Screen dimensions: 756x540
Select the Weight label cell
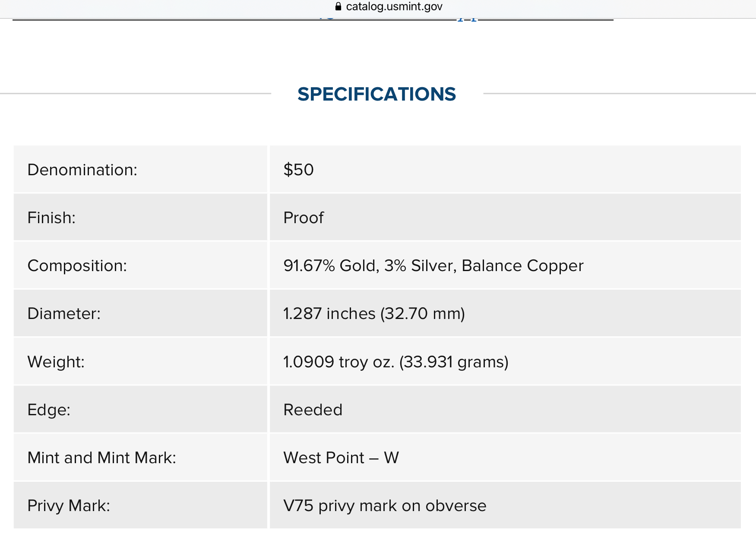(140, 361)
